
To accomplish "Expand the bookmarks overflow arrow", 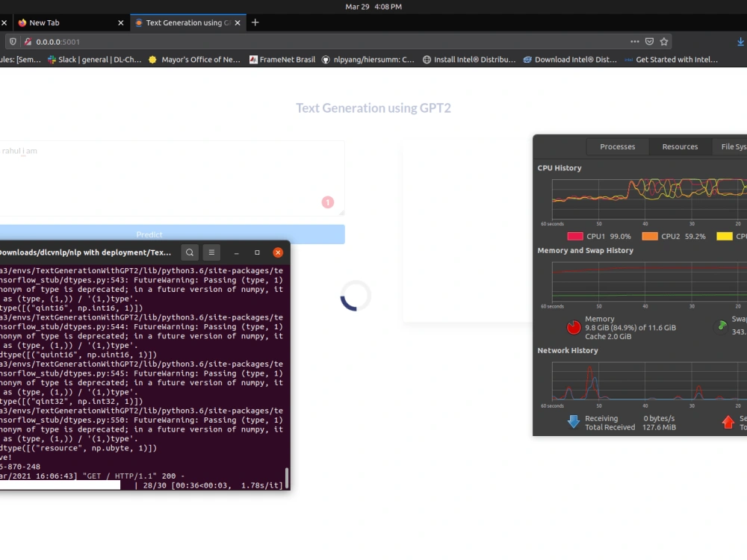I will click(x=745, y=59).
